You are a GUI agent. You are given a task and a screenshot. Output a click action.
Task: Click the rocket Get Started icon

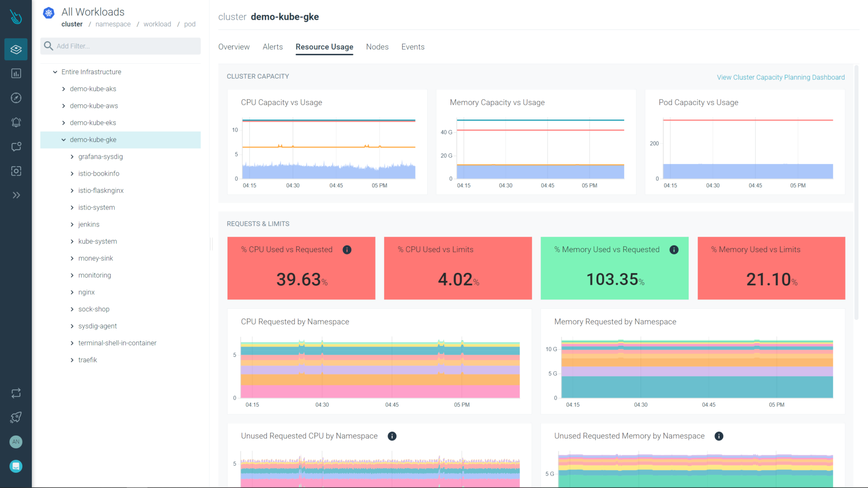[16, 417]
